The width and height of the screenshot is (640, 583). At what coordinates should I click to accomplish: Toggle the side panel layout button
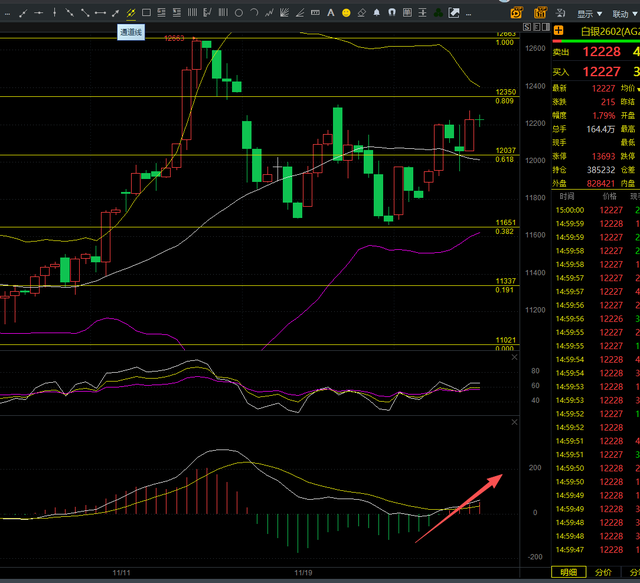pos(546,27)
